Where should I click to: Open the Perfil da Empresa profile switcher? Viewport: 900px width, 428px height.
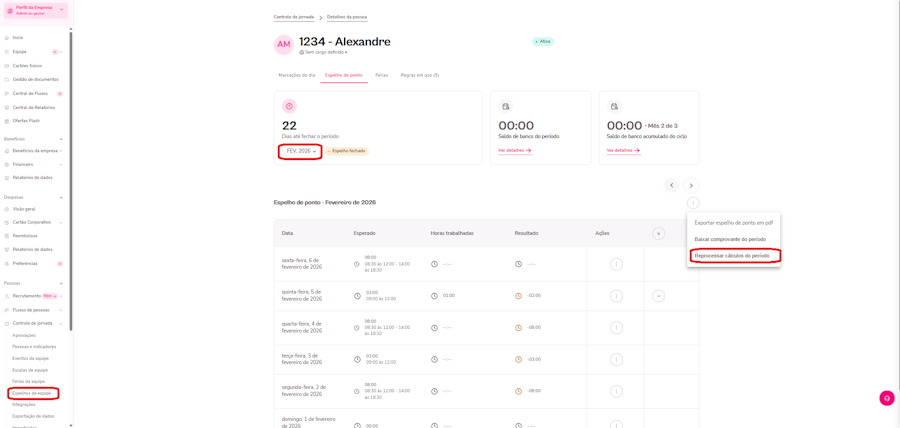(x=36, y=10)
